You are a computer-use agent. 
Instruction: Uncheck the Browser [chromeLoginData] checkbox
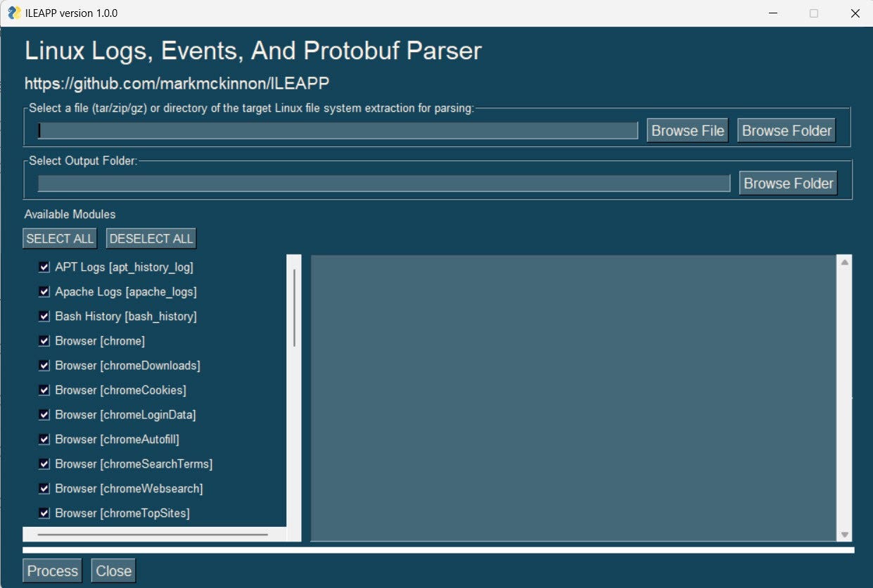44,415
